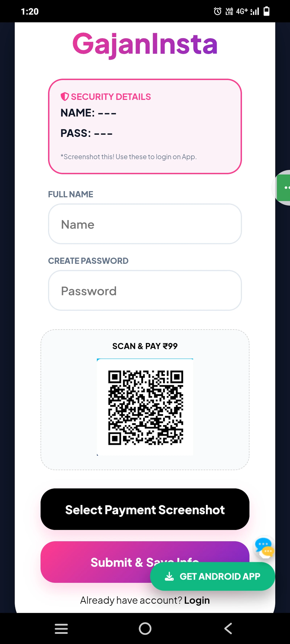The height and width of the screenshot is (644, 290).
Task: Tap the 4G+ signal strength indicator
Action: click(x=247, y=11)
